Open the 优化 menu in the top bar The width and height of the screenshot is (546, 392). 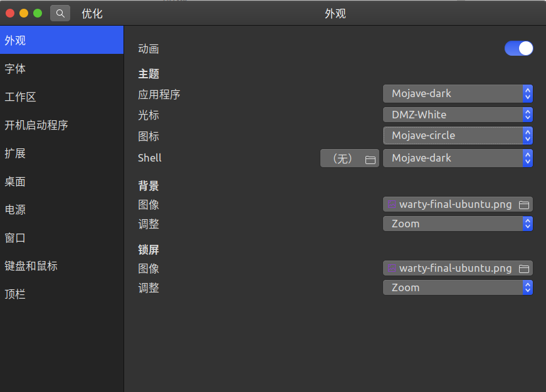tap(92, 13)
